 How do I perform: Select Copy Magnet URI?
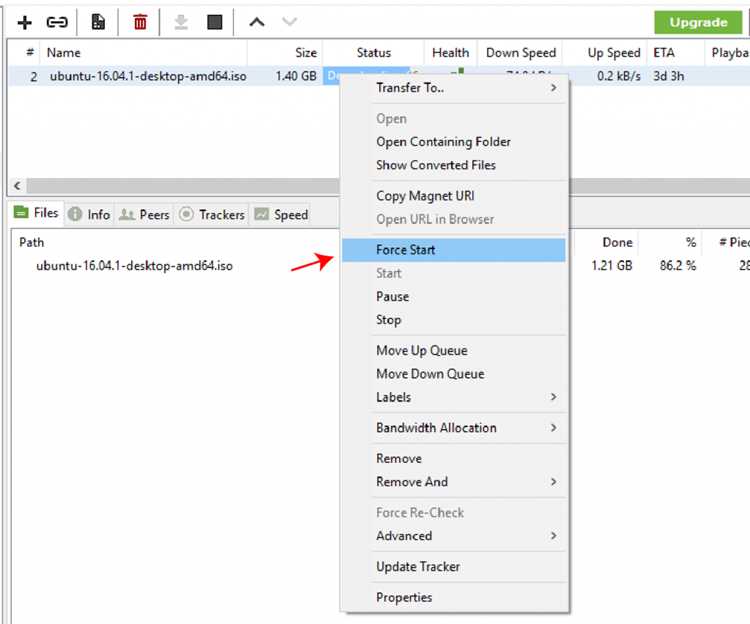(453, 196)
